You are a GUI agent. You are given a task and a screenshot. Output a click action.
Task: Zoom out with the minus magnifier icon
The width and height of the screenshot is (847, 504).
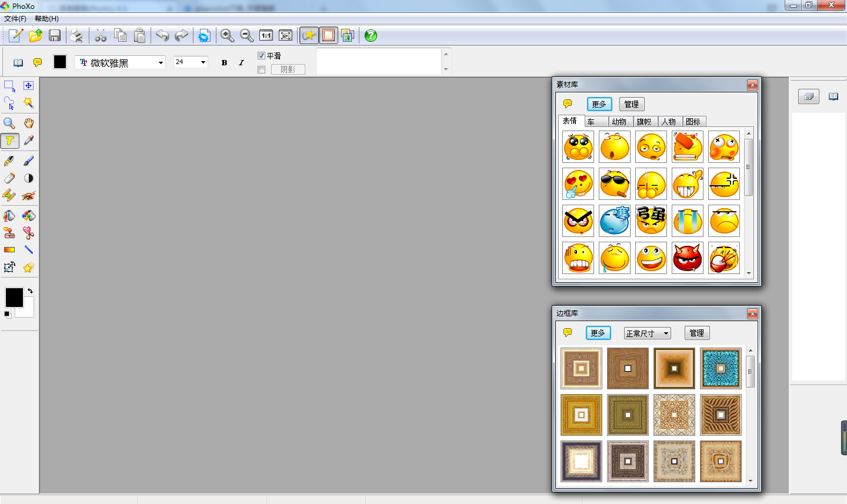pos(246,36)
